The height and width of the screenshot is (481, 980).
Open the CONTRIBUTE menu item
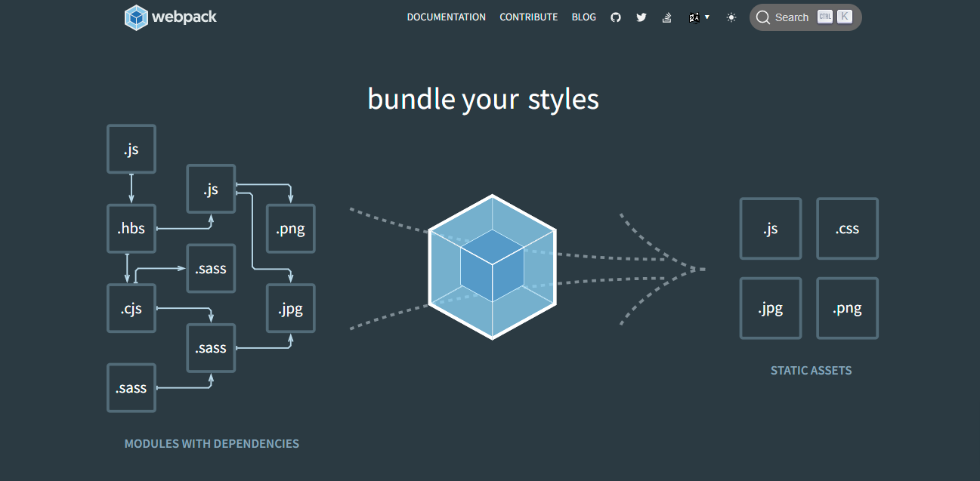click(x=529, y=17)
